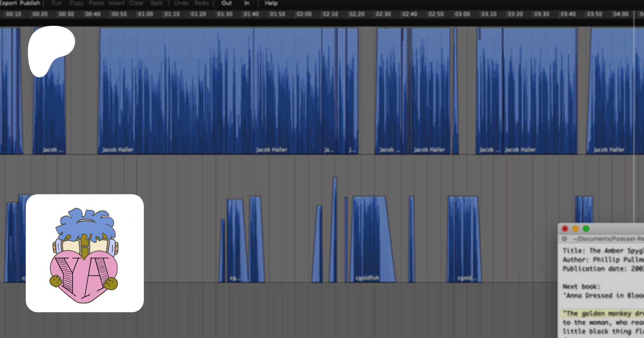Minimize the notes window with yellow button

[x=575, y=229]
